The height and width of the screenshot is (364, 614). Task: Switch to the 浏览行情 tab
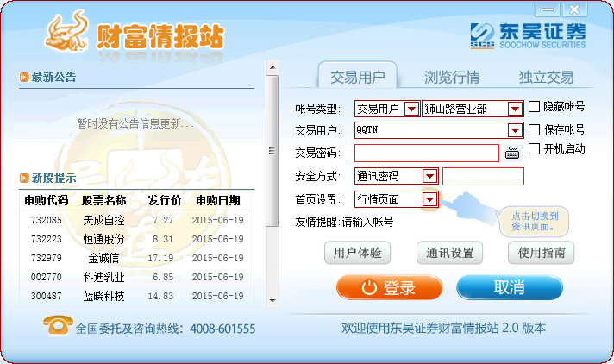pos(452,76)
